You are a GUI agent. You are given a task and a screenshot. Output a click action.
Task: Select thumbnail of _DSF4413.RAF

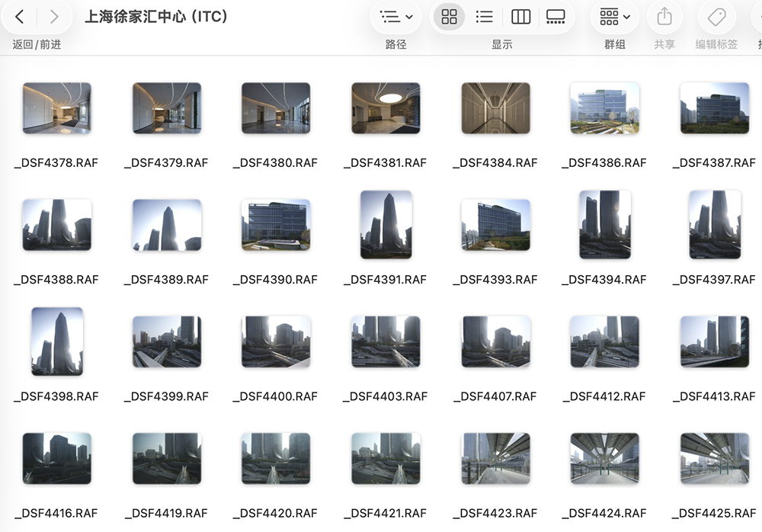pyautogui.click(x=715, y=341)
